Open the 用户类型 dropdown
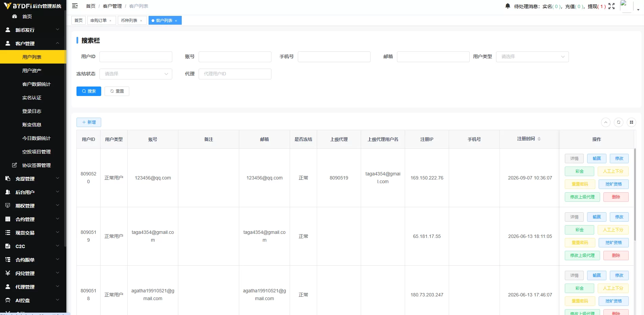Screen dimensions: 644x315 tap(532, 57)
